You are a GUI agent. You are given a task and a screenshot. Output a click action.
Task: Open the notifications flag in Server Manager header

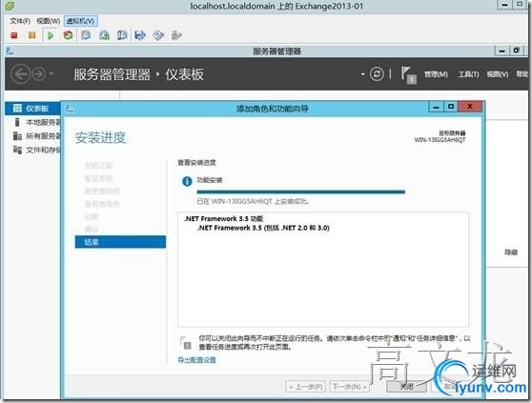(x=408, y=74)
